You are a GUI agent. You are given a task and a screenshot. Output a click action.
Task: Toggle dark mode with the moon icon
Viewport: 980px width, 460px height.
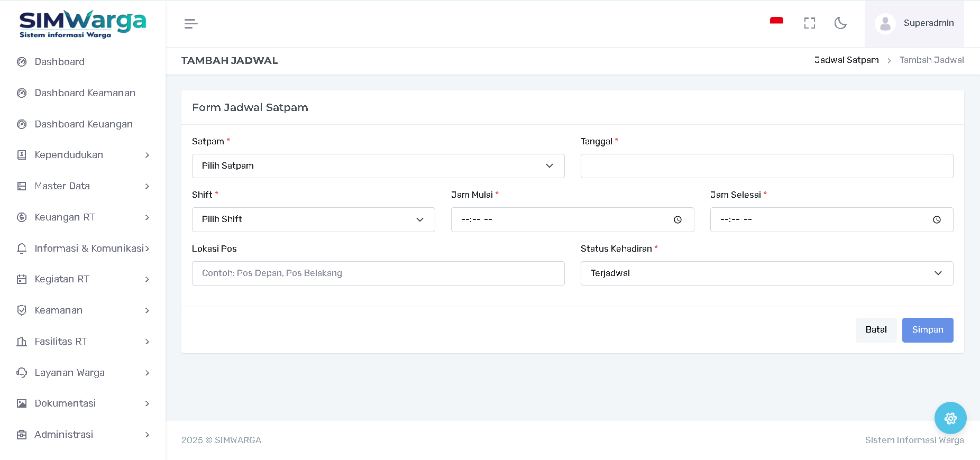tap(840, 23)
